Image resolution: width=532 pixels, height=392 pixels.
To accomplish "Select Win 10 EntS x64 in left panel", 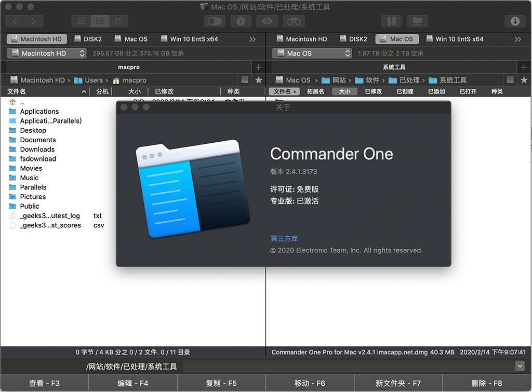I will point(189,39).
